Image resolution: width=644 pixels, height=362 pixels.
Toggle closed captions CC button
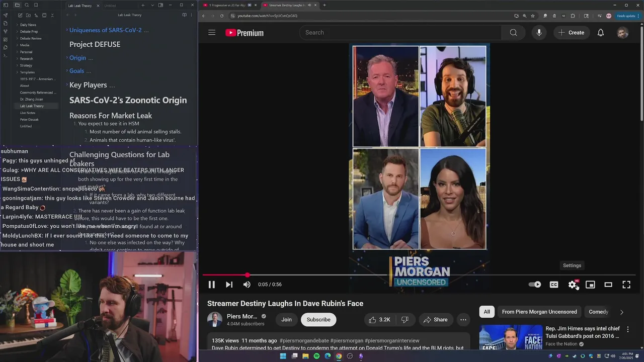coord(554,285)
